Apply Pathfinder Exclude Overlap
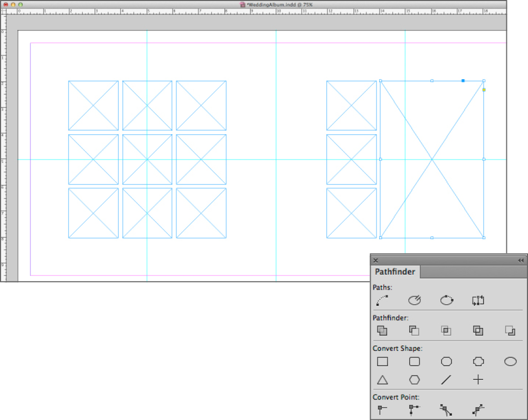Viewport: 528px width, 420px height. coord(478,331)
